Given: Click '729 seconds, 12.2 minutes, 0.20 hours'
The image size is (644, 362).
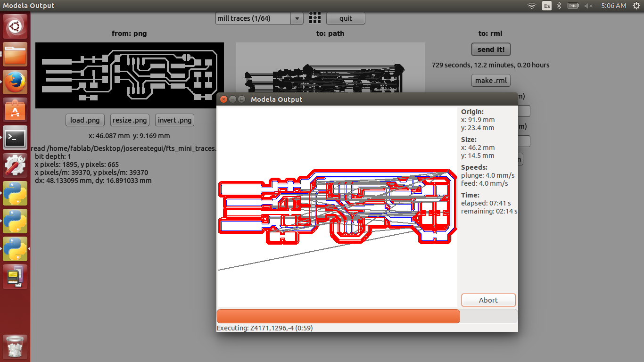Looking at the screenshot, I should tap(491, 65).
